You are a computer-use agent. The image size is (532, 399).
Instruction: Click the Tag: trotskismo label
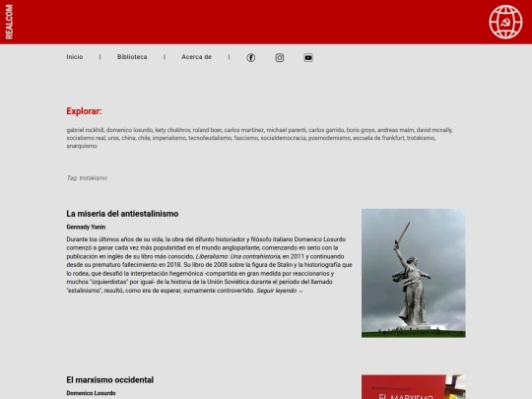pos(87,178)
